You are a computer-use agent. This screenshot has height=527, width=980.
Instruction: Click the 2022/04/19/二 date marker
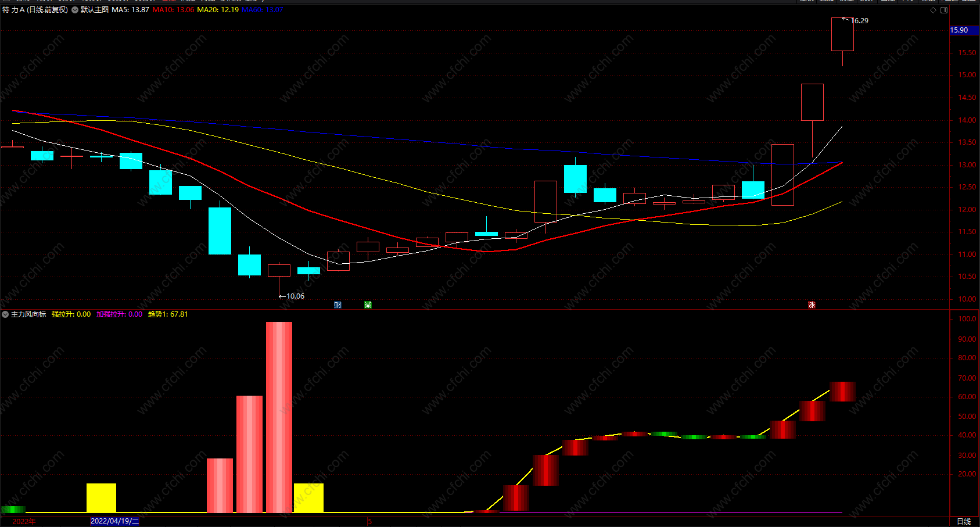tap(114, 521)
